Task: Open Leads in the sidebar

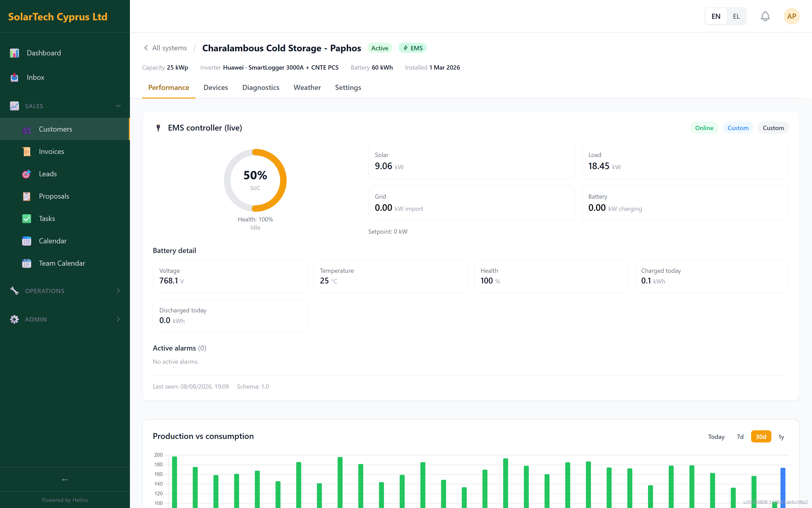Action: [x=65, y=174]
